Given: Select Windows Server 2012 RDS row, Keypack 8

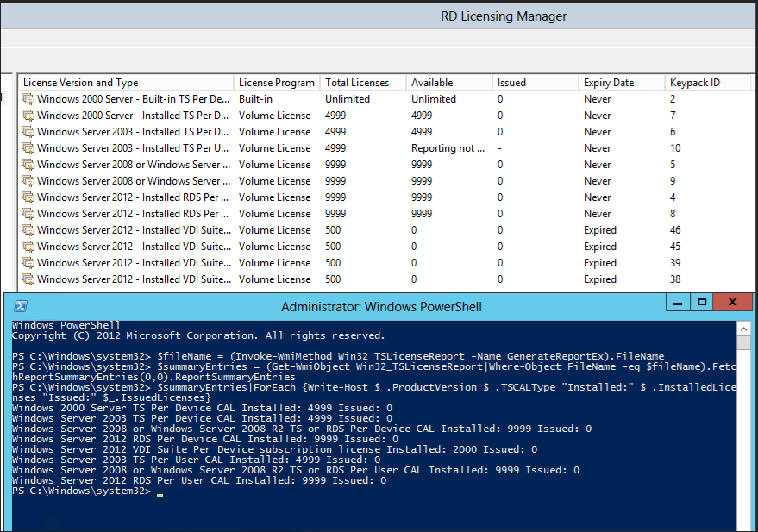Looking at the screenshot, I should click(385, 214).
